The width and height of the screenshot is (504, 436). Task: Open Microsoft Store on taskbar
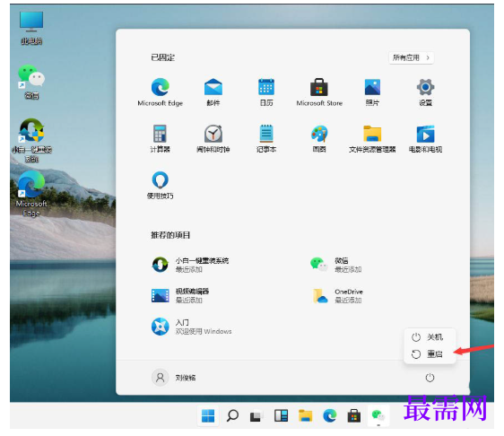click(x=354, y=415)
